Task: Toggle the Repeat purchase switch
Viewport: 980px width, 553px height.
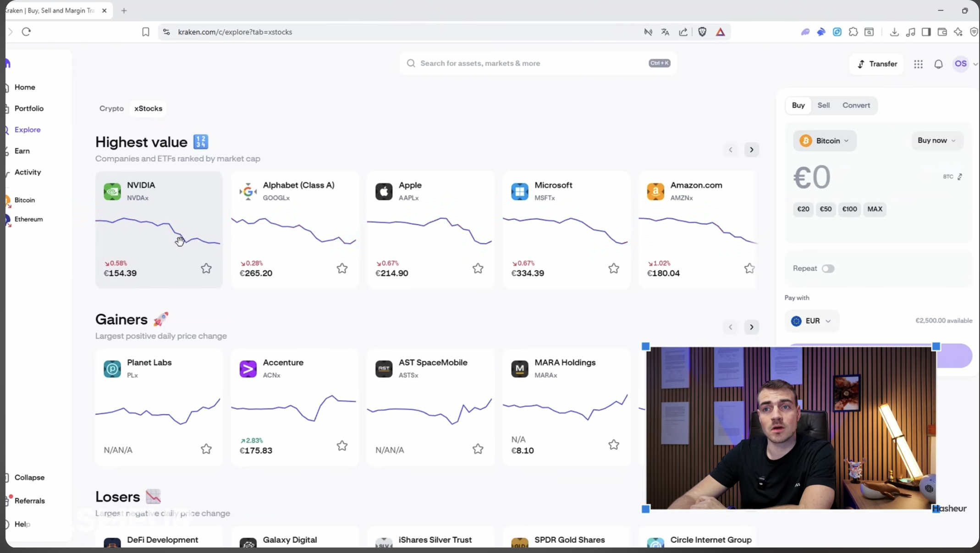Action: (828, 269)
